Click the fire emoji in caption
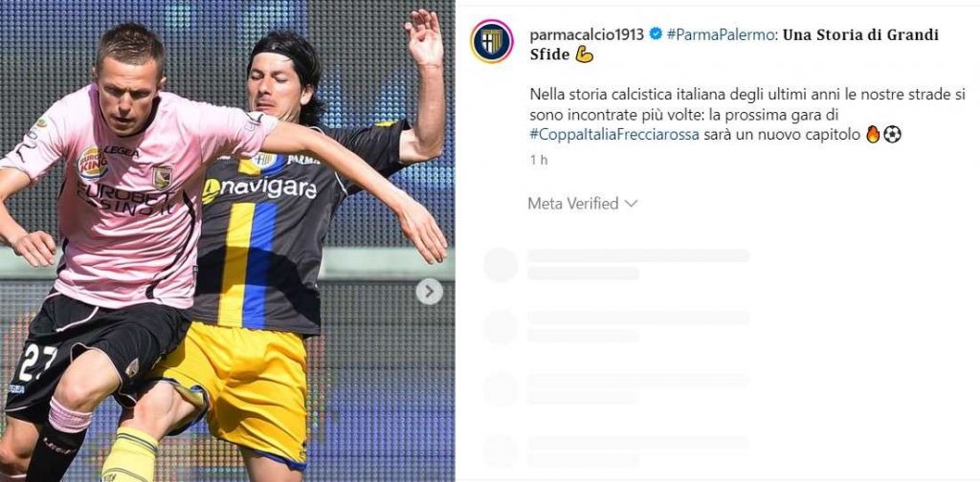This screenshot has height=482, width=980. [x=873, y=134]
